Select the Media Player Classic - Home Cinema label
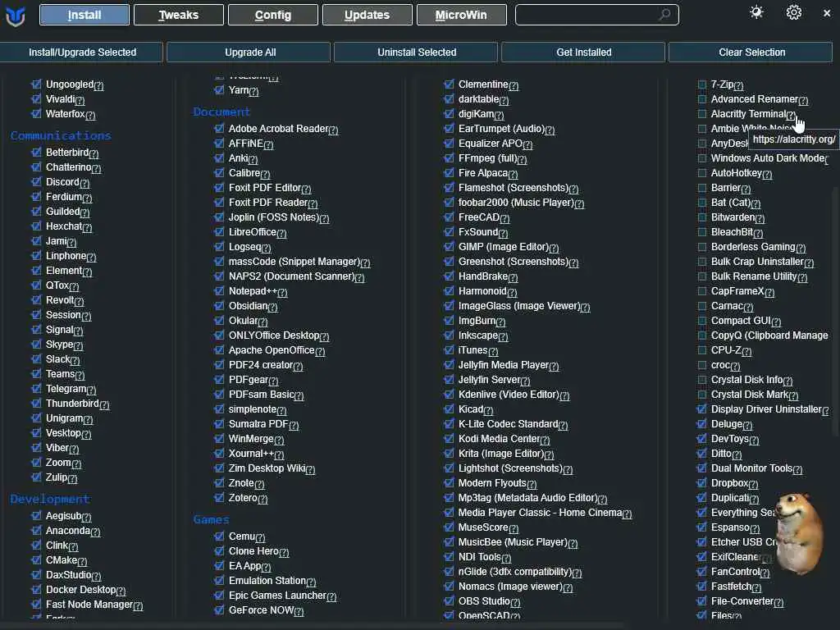This screenshot has height=630, width=840. (x=540, y=513)
